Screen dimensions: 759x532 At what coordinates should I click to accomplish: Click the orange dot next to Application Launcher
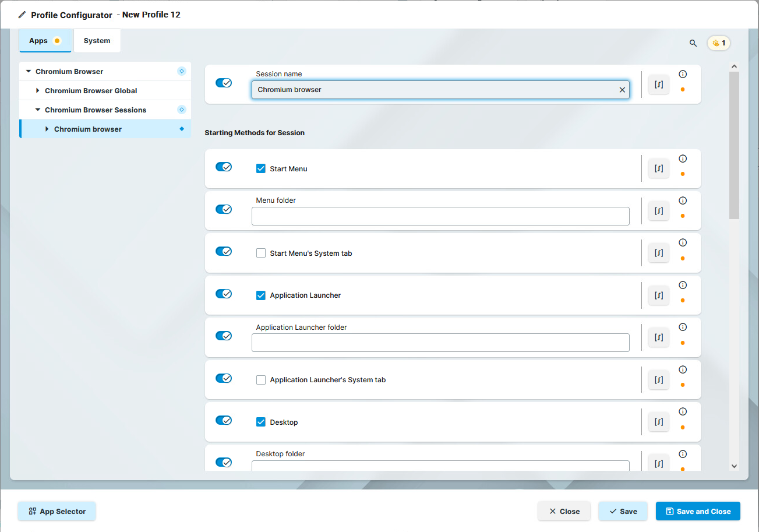click(x=682, y=301)
